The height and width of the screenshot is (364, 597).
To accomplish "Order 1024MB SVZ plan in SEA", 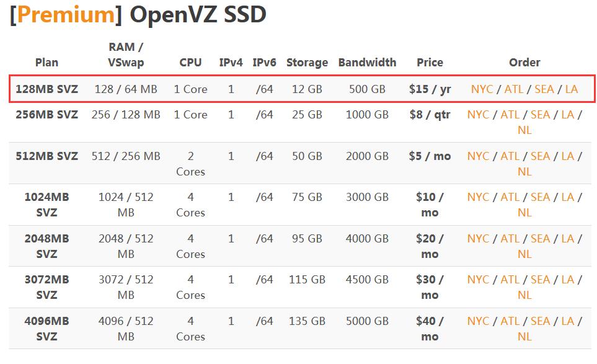I will pyautogui.click(x=540, y=197).
